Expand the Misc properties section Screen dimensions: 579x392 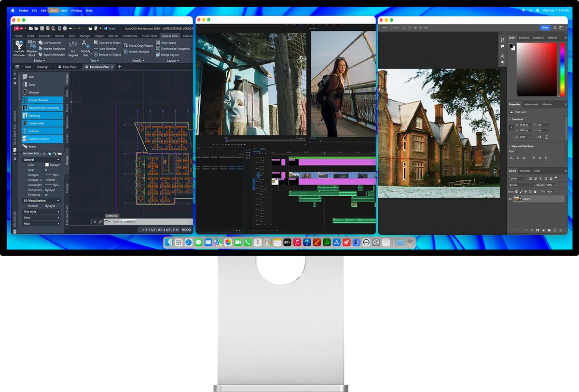(x=41, y=223)
